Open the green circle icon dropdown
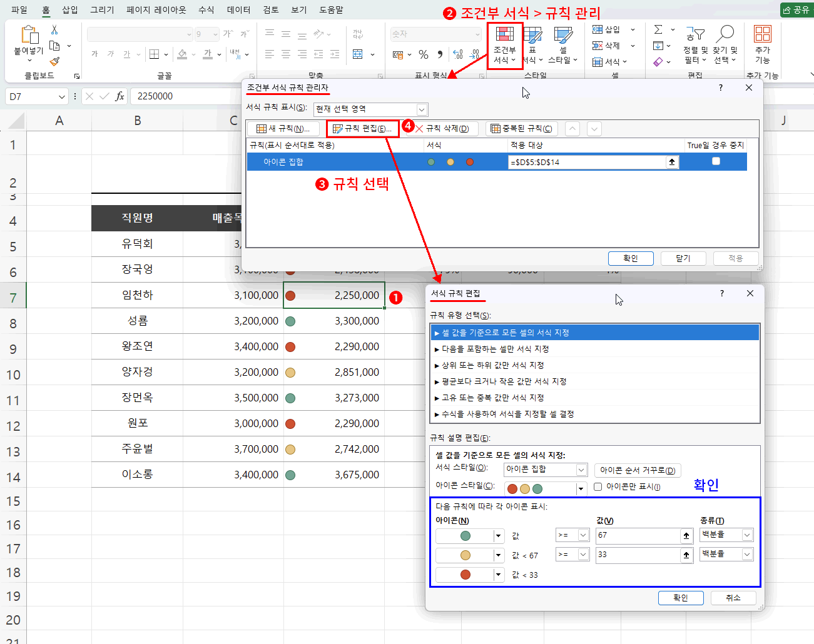 tap(499, 536)
